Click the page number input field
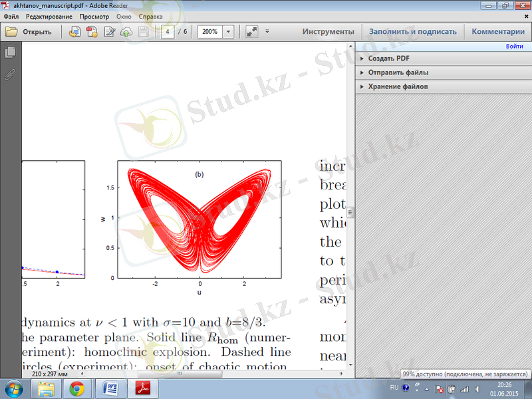 [x=169, y=31]
